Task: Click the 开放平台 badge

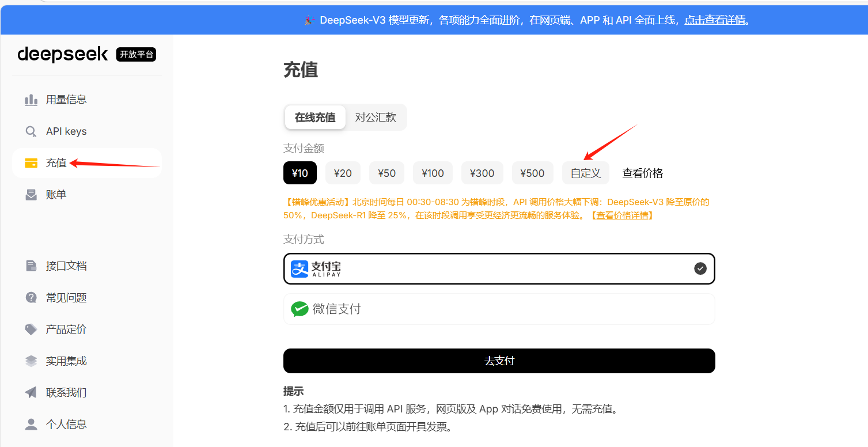Action: [137, 54]
